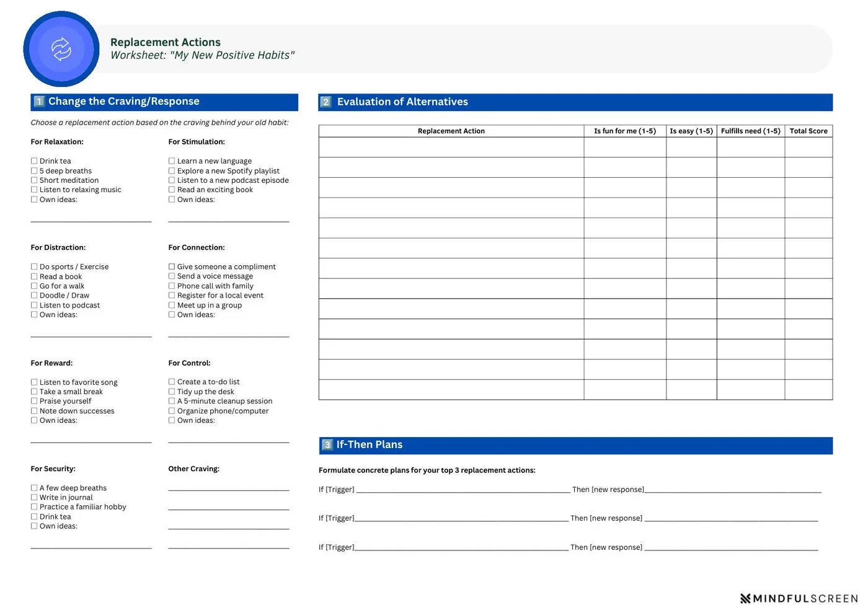The height and width of the screenshot is (613, 868).
Task: Tick the "Do sports / Exercise" box
Action: pyautogui.click(x=34, y=267)
